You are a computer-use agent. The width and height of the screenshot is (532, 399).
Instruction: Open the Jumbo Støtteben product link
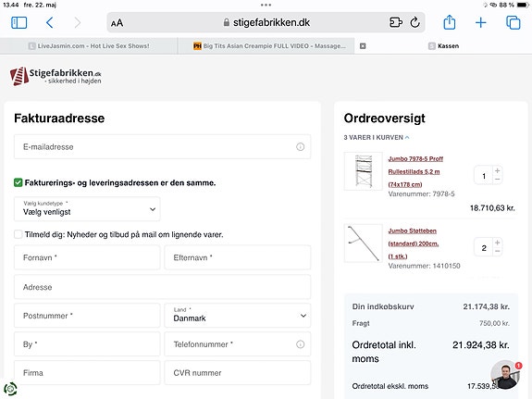(414, 243)
